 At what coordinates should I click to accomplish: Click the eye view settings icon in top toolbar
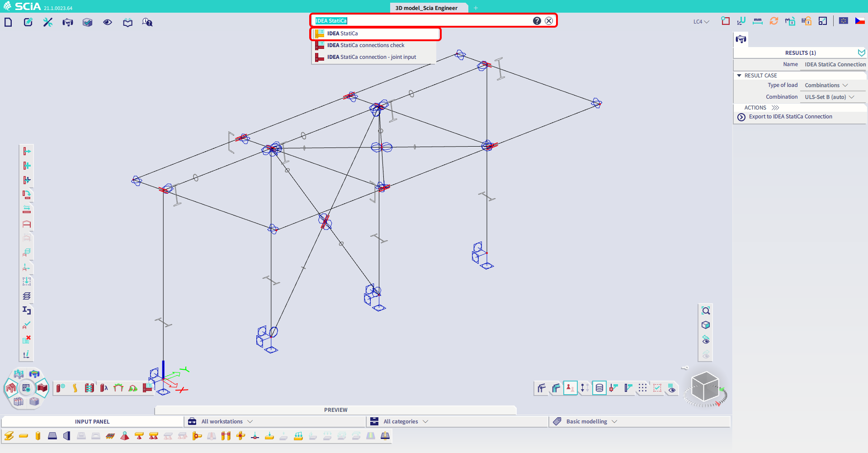[x=108, y=22]
